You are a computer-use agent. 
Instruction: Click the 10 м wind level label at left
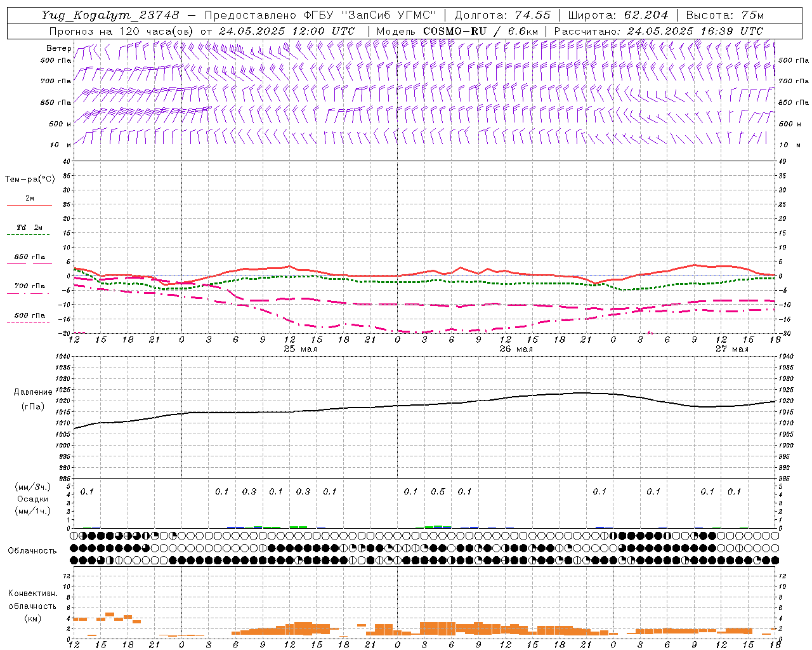click(61, 145)
